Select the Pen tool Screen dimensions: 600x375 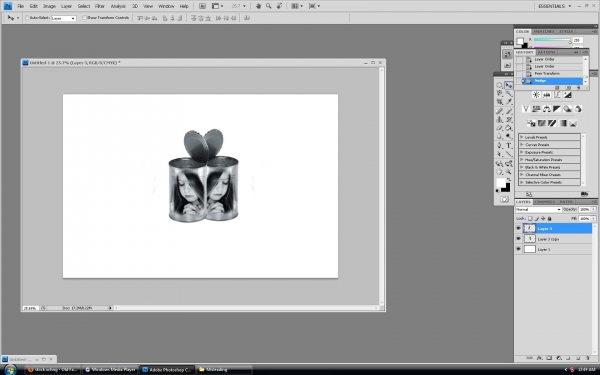499,145
